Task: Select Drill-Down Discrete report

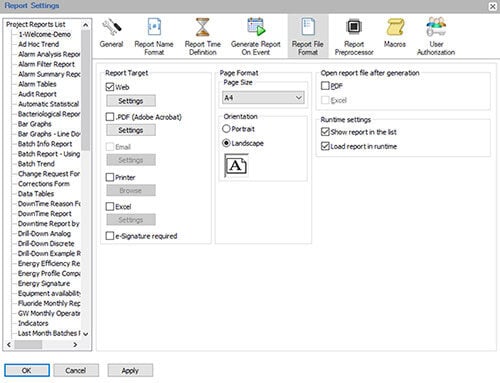Action: 46,244
